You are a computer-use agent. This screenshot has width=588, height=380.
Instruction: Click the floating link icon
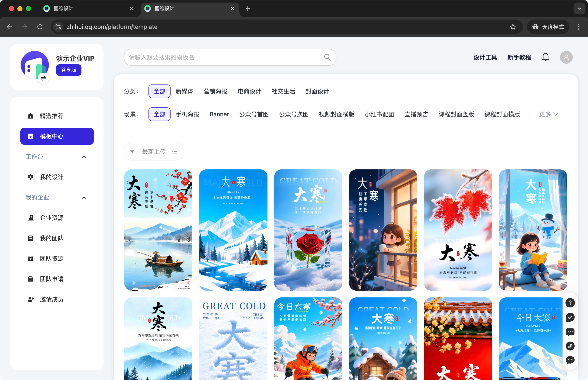coord(570,346)
